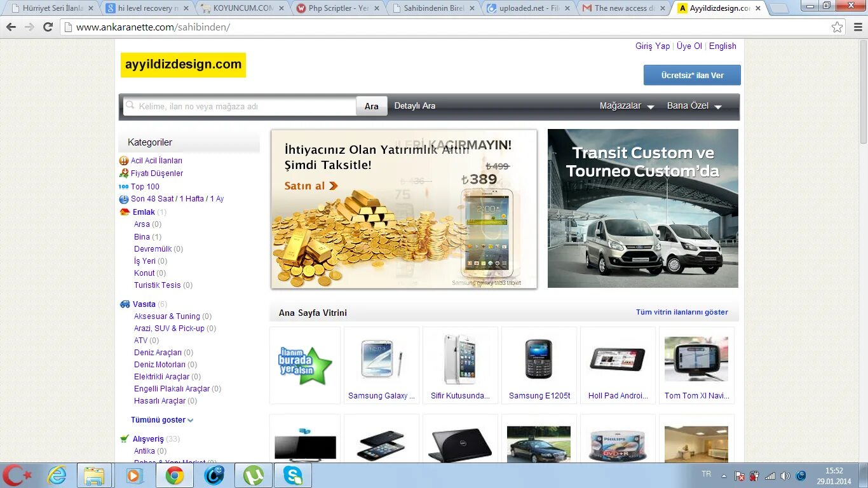868x488 pixels.
Task: Open Arazi, SUV & Pick-up subcategory
Action: [x=169, y=329]
